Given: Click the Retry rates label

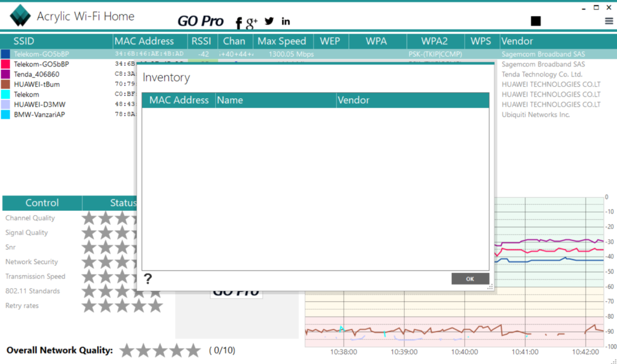Looking at the screenshot, I should click(x=22, y=306).
